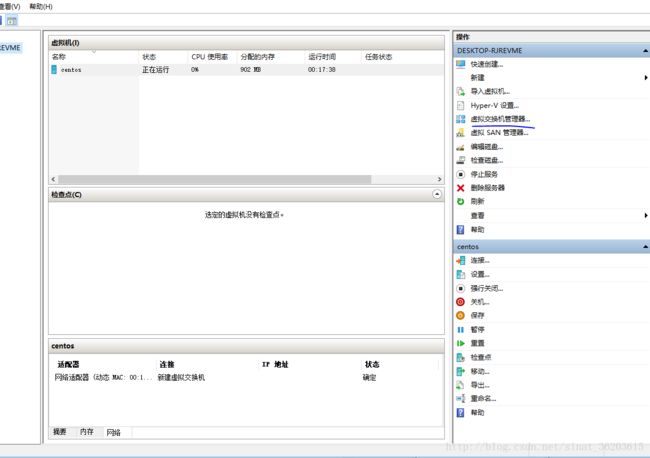The width and height of the screenshot is (650, 458).
Task: Click the 902 MB memory cell
Action: (x=250, y=70)
